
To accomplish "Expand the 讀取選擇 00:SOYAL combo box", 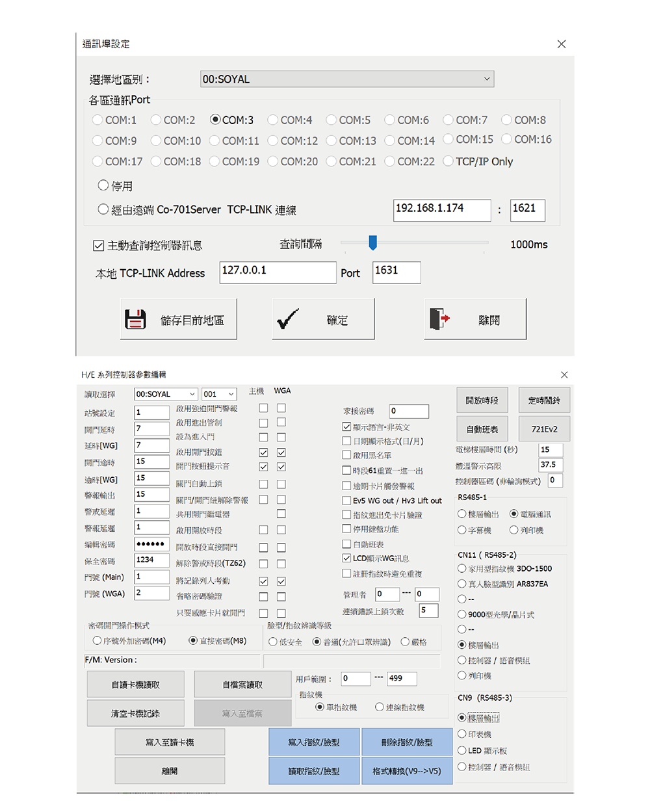I will 166,395.
